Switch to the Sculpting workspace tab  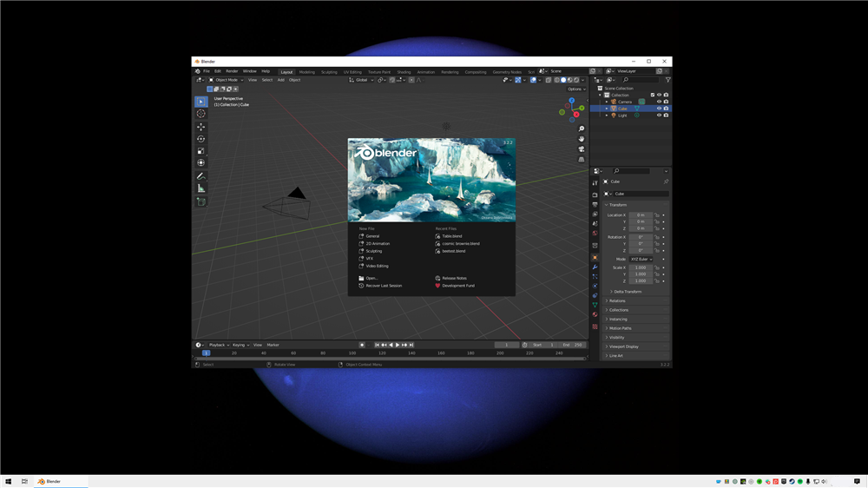[329, 72]
